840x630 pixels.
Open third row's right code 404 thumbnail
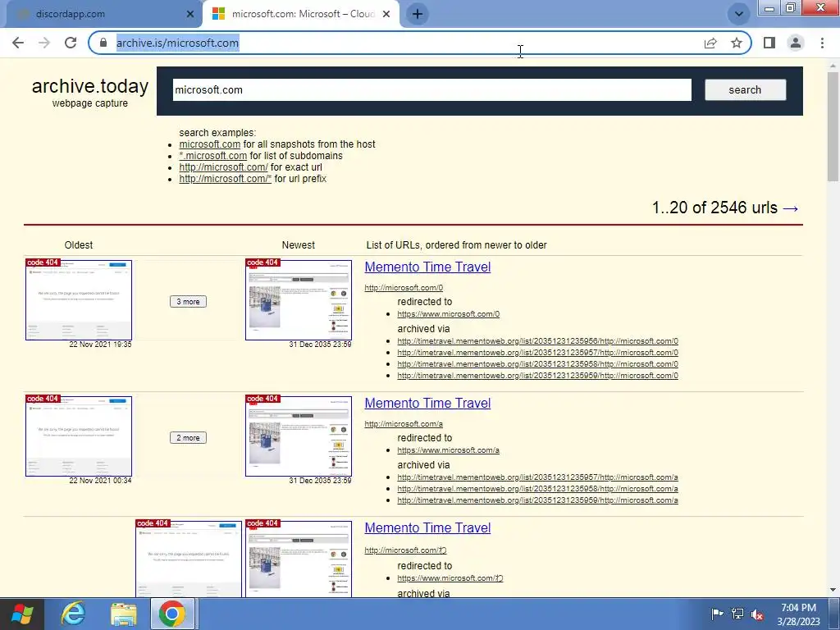pos(299,558)
